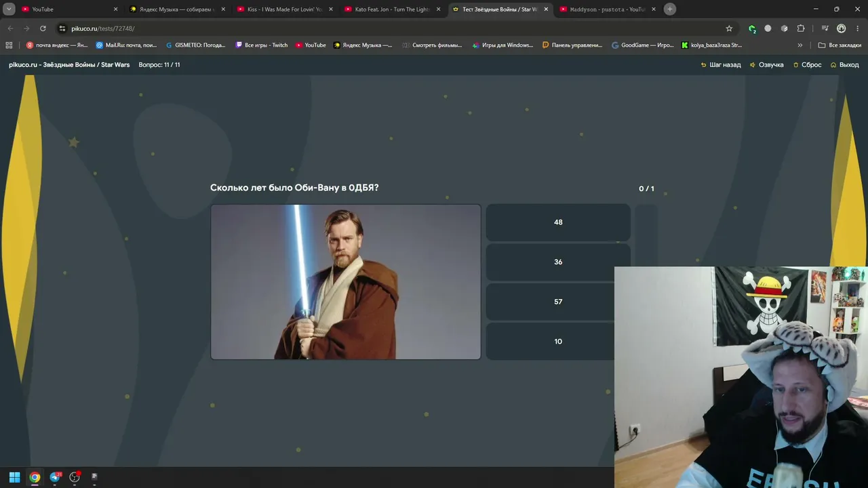Go back to the previous page
Viewport: 868px width, 488px height.
click(x=10, y=28)
